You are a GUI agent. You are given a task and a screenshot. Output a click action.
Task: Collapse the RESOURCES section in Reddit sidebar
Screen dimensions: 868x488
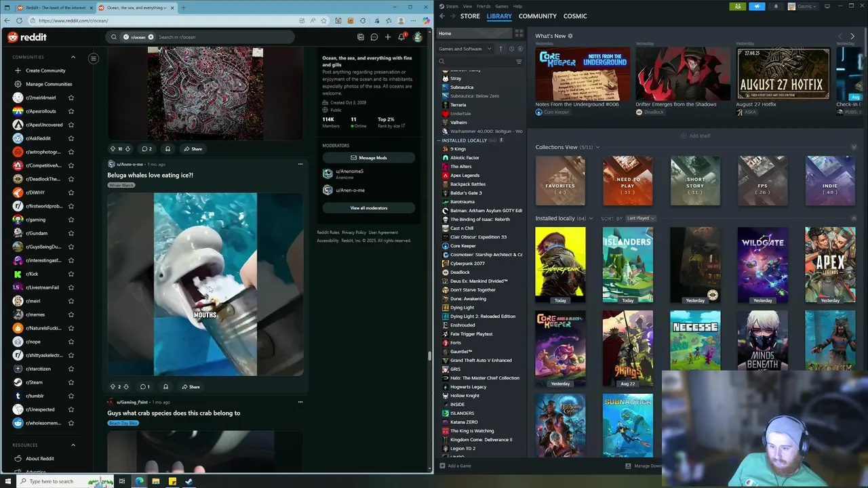point(73,445)
